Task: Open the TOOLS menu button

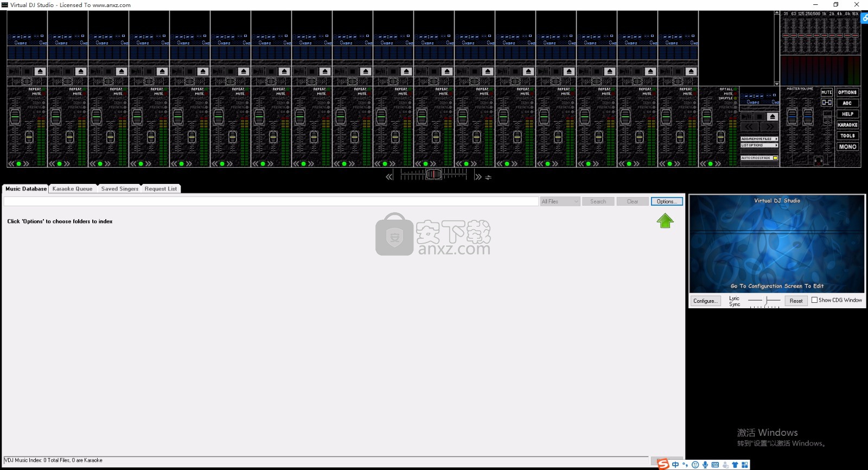Action: coord(847,136)
